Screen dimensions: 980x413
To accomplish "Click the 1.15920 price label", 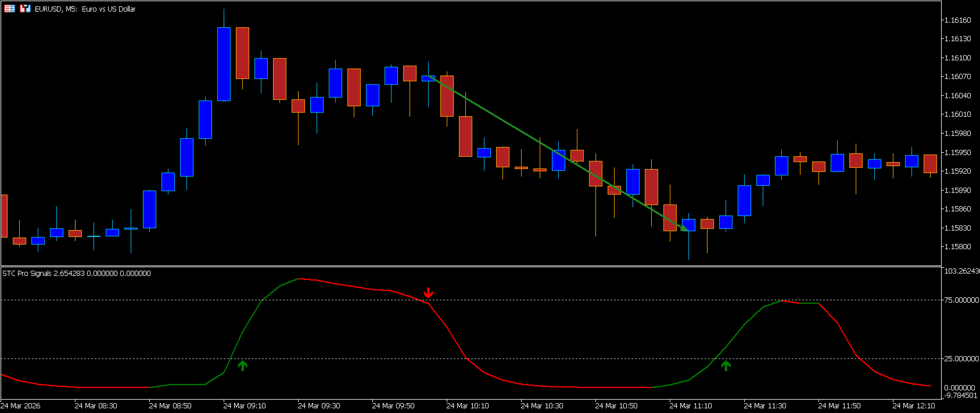I will coord(957,171).
